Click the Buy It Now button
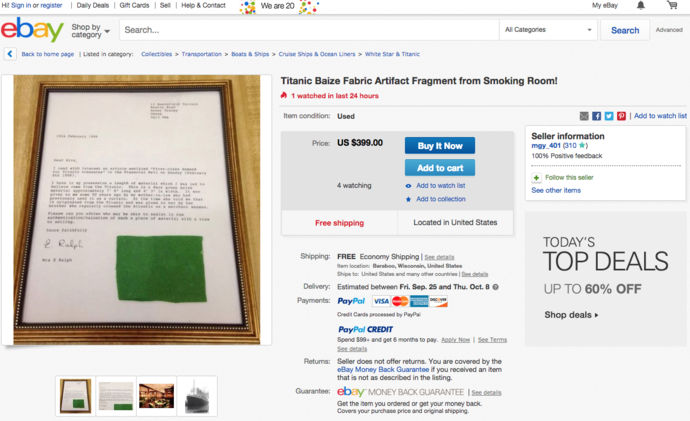Viewport: 690px width, 421px height. point(440,146)
